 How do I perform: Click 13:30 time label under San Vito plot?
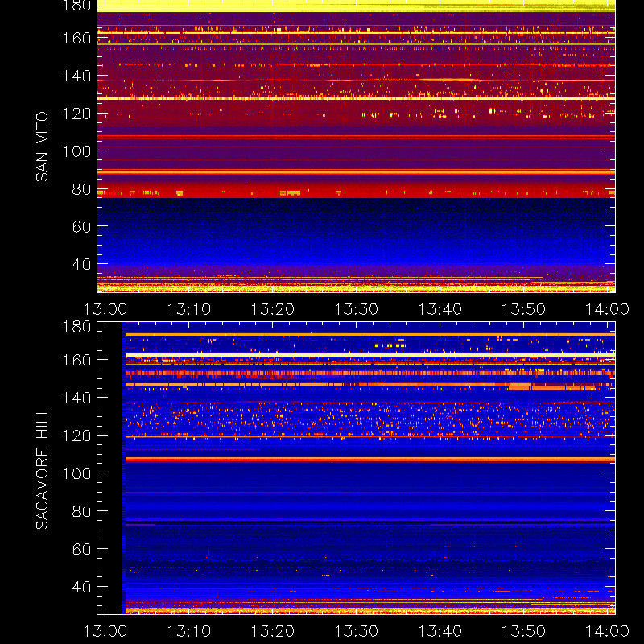pos(357,309)
